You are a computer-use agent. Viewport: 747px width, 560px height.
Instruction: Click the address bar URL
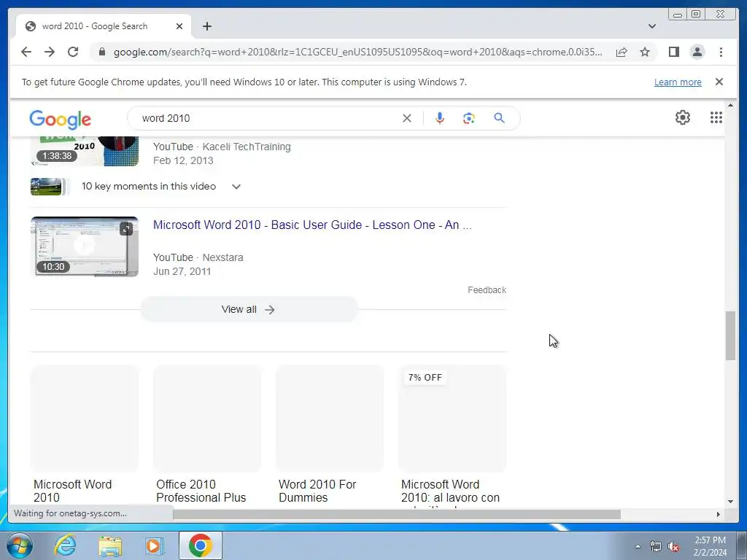pyautogui.click(x=357, y=52)
